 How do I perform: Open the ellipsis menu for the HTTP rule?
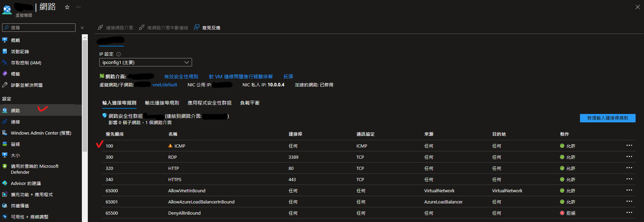point(629,168)
